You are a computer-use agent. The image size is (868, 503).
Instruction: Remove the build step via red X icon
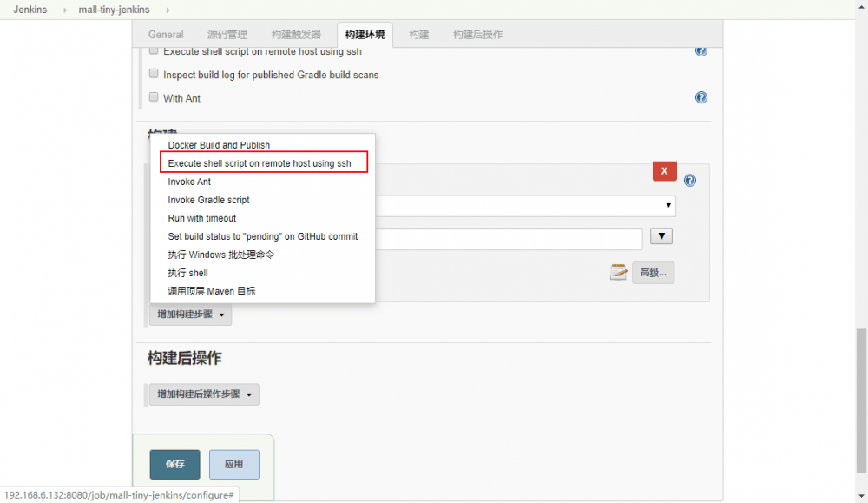(x=664, y=171)
